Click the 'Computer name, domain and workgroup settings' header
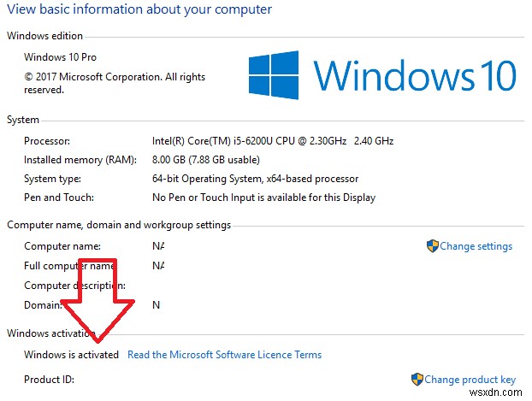 coord(119,225)
